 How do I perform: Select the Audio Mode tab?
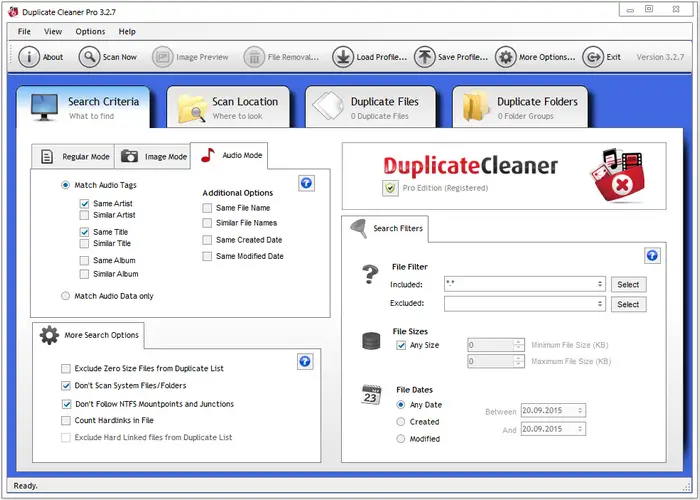229,155
